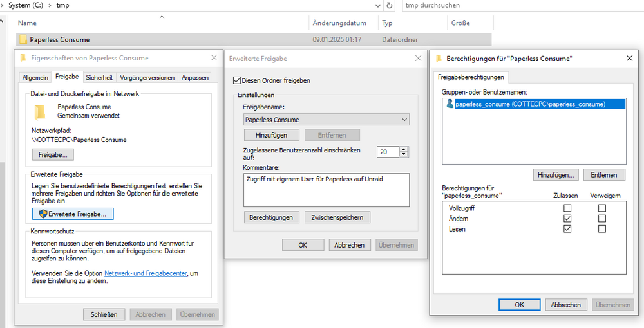Click Abbrechen in the Berechtigungen dialog

click(x=566, y=305)
